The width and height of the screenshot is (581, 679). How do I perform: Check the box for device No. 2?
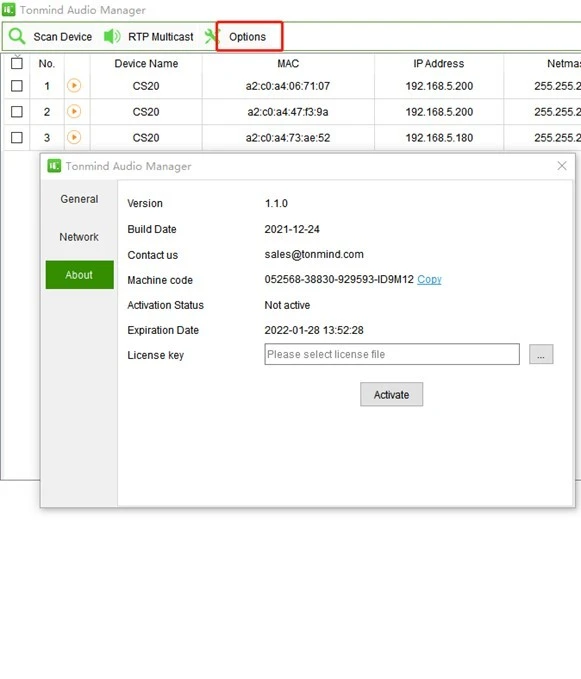[17, 112]
